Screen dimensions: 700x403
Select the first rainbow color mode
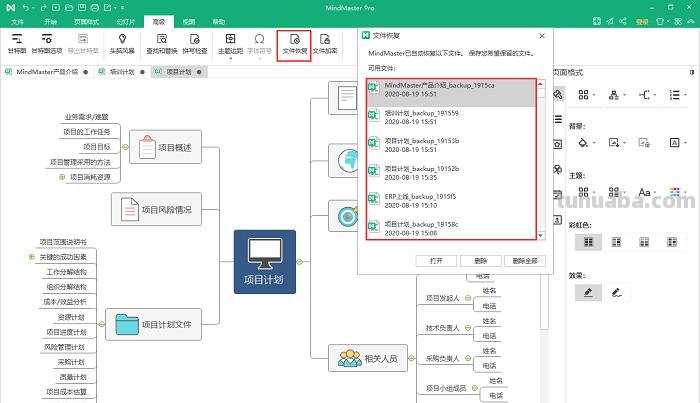(588, 242)
